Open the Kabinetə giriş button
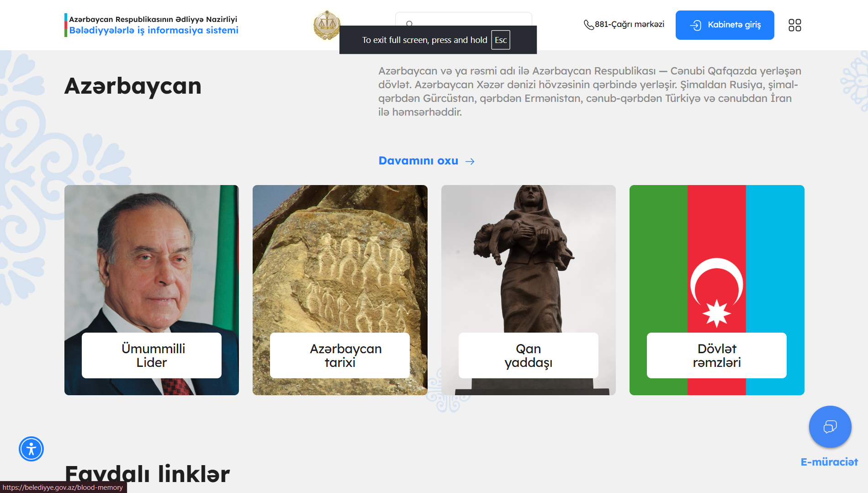868x493 pixels. pos(725,25)
